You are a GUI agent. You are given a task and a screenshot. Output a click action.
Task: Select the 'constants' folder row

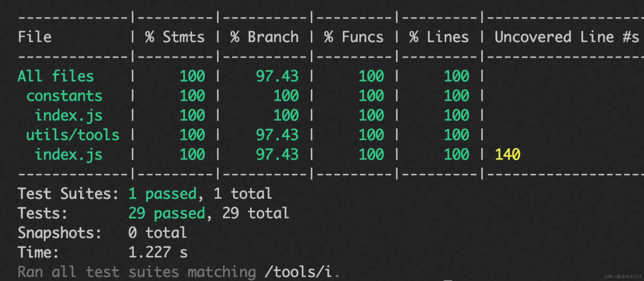pos(64,96)
